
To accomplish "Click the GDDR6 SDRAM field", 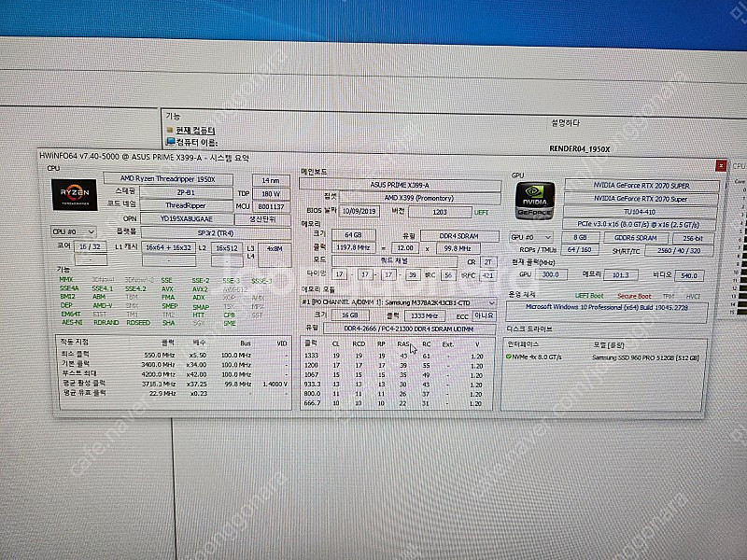I will (x=636, y=238).
